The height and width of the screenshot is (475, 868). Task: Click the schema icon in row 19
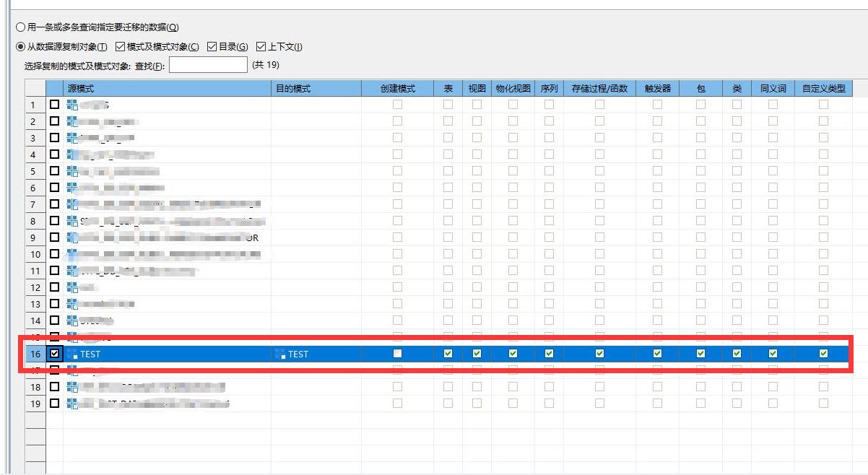coord(72,404)
